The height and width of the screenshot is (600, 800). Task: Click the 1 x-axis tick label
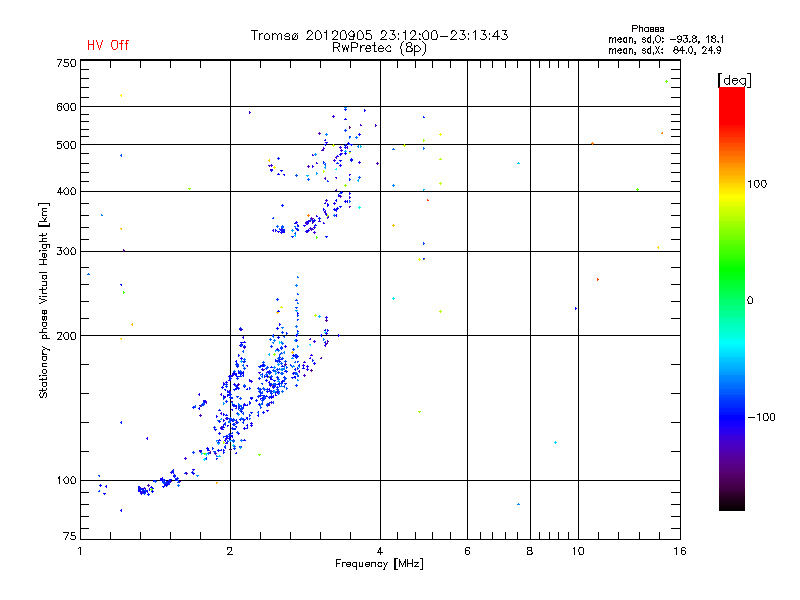[x=80, y=551]
